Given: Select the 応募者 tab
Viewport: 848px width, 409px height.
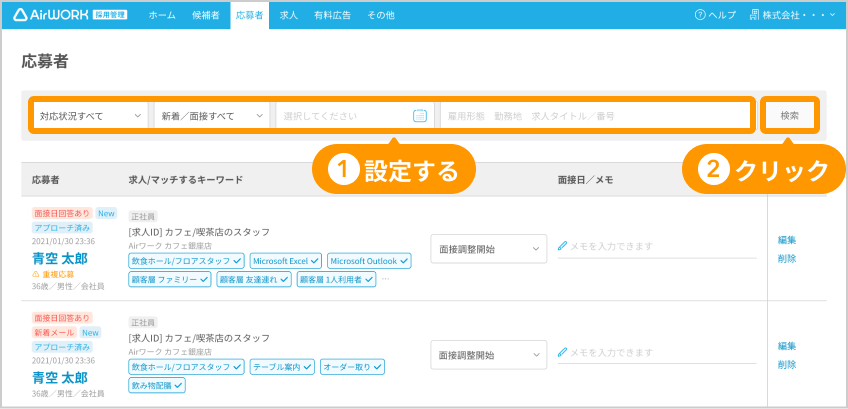Looking at the screenshot, I should tap(249, 15).
